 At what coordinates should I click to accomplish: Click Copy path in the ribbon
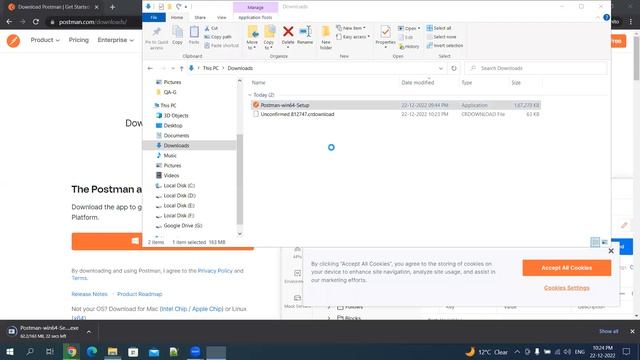[x=218, y=37]
